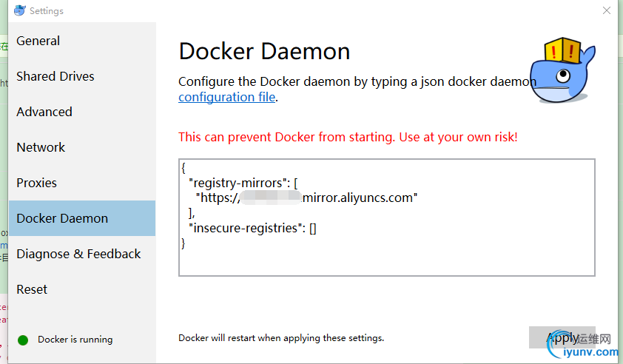Switch to Shared Drives settings
The width and height of the screenshot is (623, 364).
(x=55, y=77)
